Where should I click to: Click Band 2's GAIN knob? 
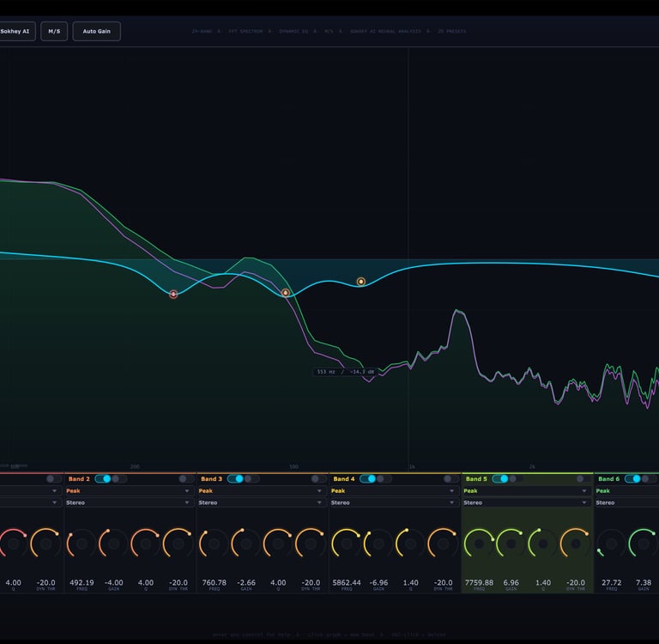coord(113,544)
